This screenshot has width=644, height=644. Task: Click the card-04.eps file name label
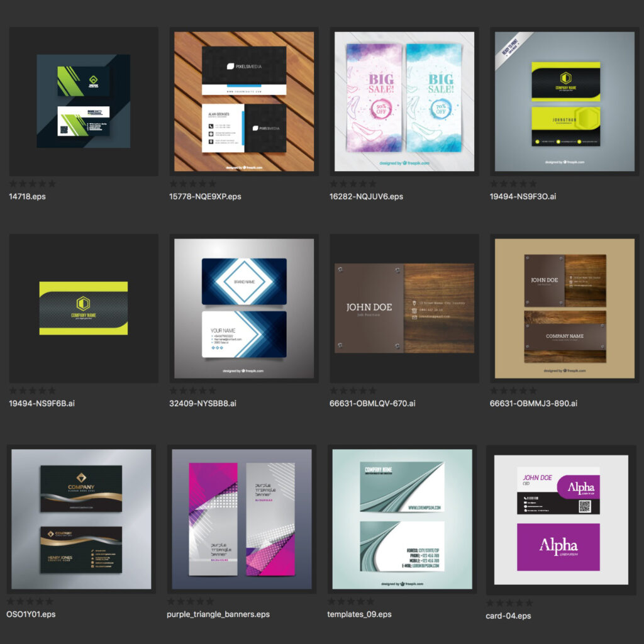click(508, 616)
